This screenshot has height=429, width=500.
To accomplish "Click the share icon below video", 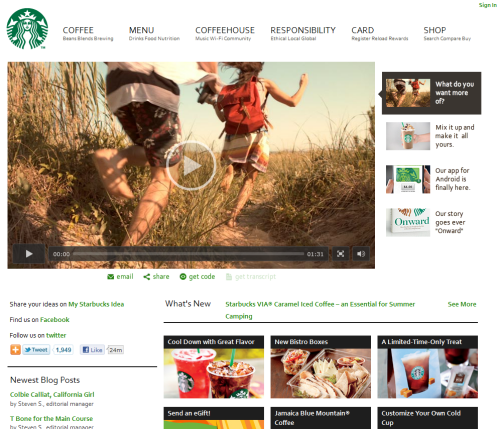I will (146, 277).
